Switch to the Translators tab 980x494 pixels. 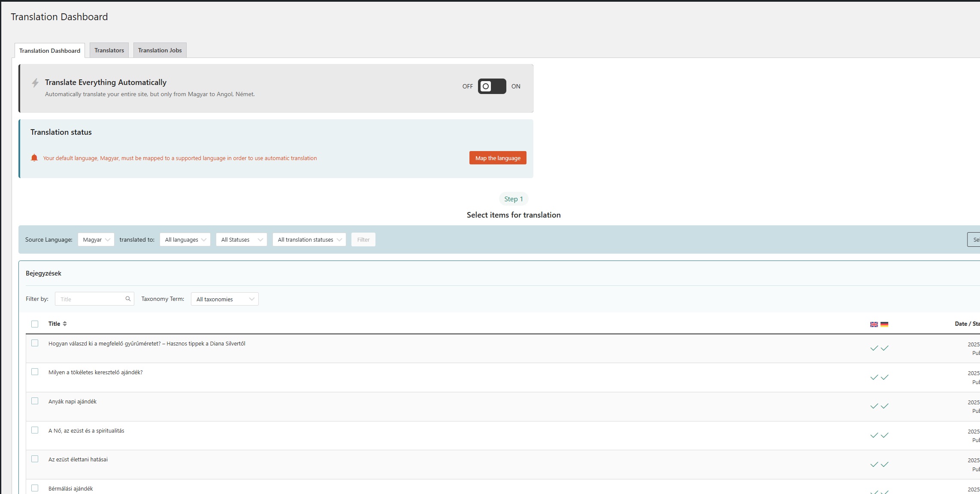click(x=109, y=50)
